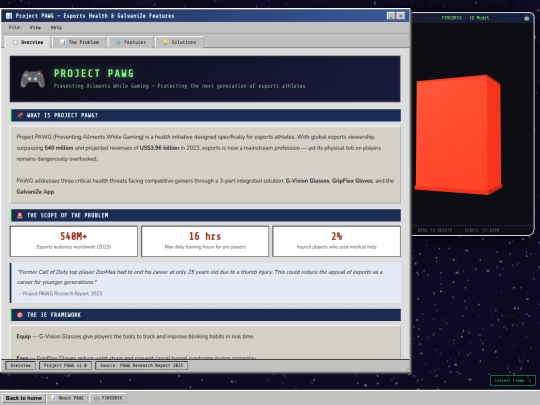Click the red 3D box in FIREORYX window
540x405 pixels.
(x=458, y=134)
